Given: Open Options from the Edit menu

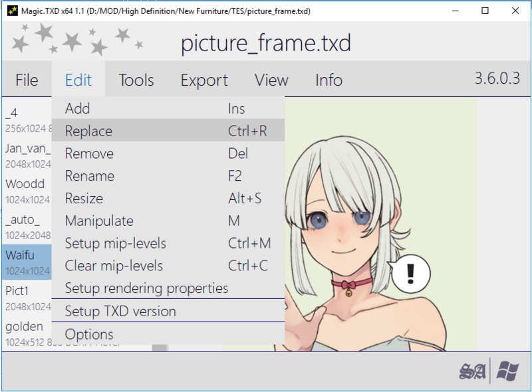Looking at the screenshot, I should pos(168,334).
